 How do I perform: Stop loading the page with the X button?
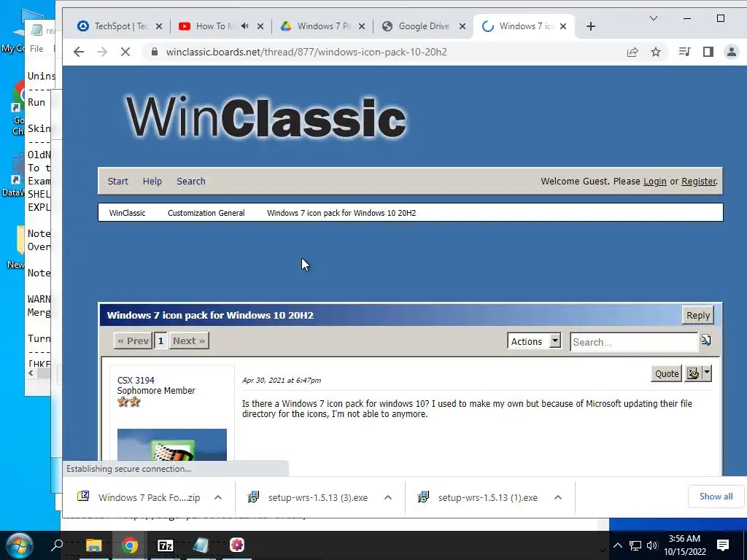click(x=125, y=52)
